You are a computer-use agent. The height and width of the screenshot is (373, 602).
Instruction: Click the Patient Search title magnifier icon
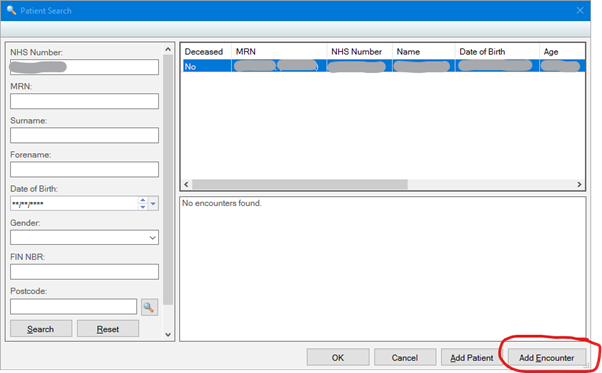(x=11, y=10)
